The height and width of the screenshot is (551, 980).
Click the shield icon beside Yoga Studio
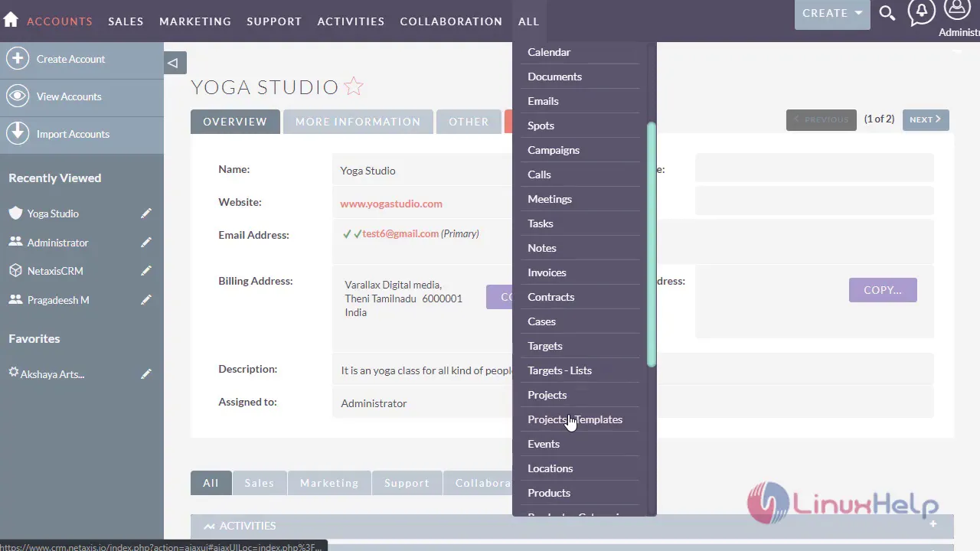[15, 213]
